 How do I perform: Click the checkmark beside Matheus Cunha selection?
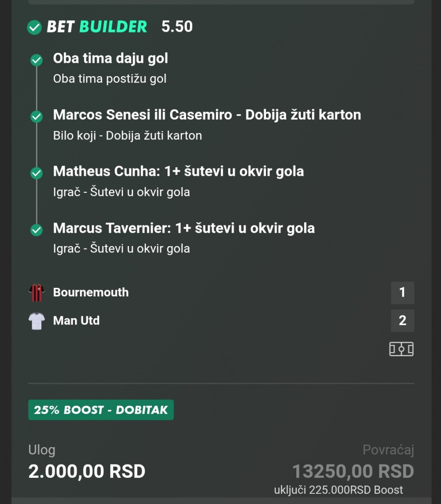(36, 173)
